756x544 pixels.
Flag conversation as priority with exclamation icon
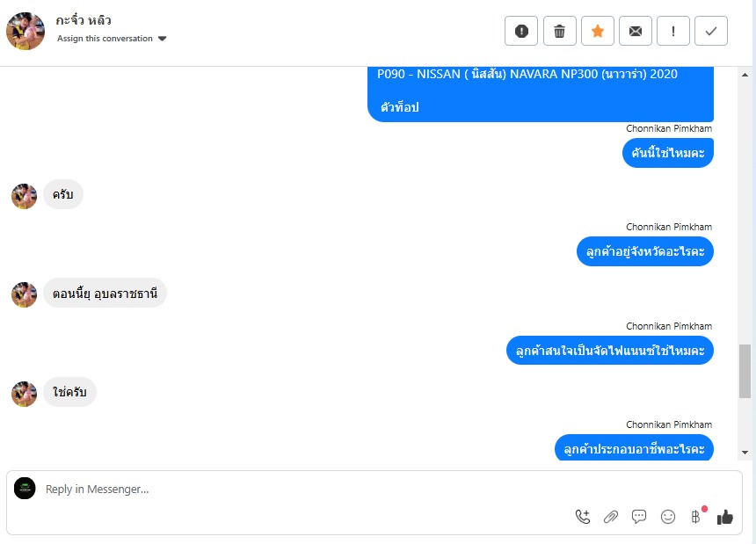point(673,31)
